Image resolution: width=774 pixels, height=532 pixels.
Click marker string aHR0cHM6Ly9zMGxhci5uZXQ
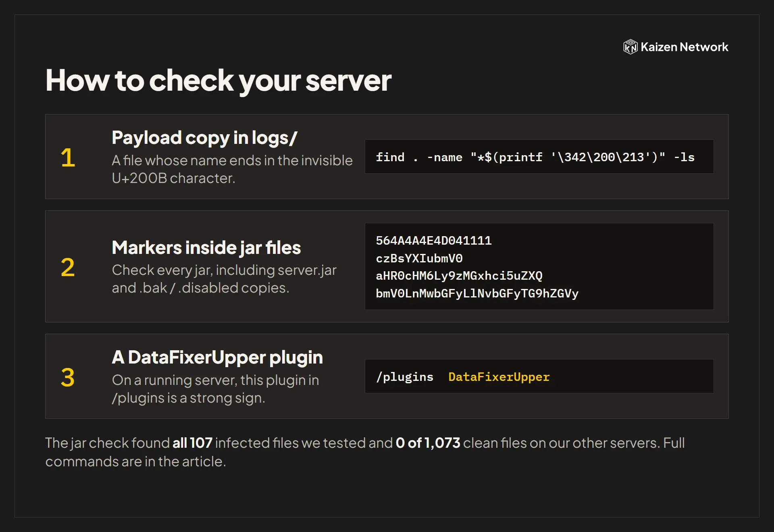point(459,276)
